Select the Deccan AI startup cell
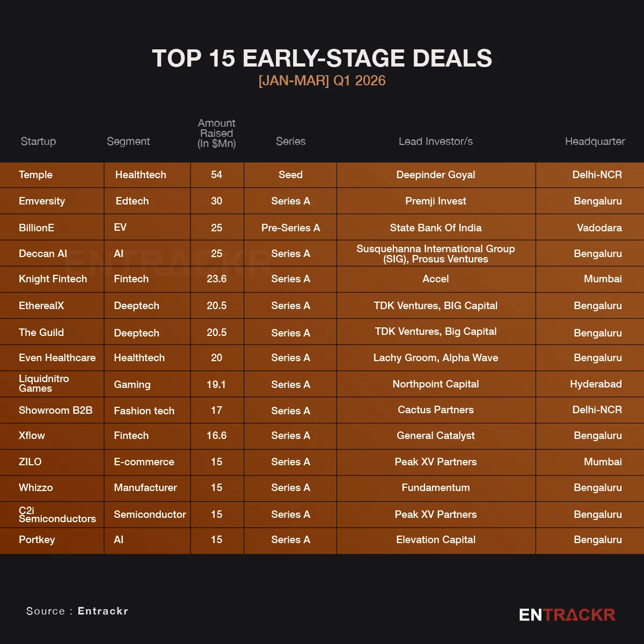Viewport: 644px width, 644px height. [43, 253]
